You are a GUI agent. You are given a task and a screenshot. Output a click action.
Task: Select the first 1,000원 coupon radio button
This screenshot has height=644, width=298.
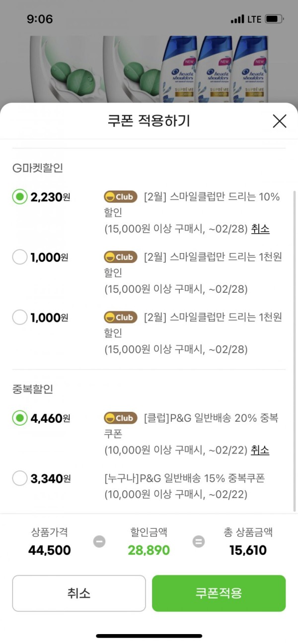20,257
